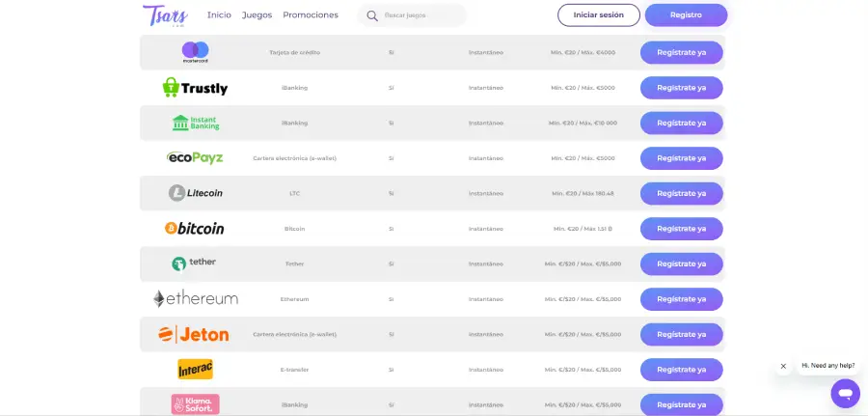Click 'Ethereum' type text in ethereum row
868x416 pixels.
(294, 299)
